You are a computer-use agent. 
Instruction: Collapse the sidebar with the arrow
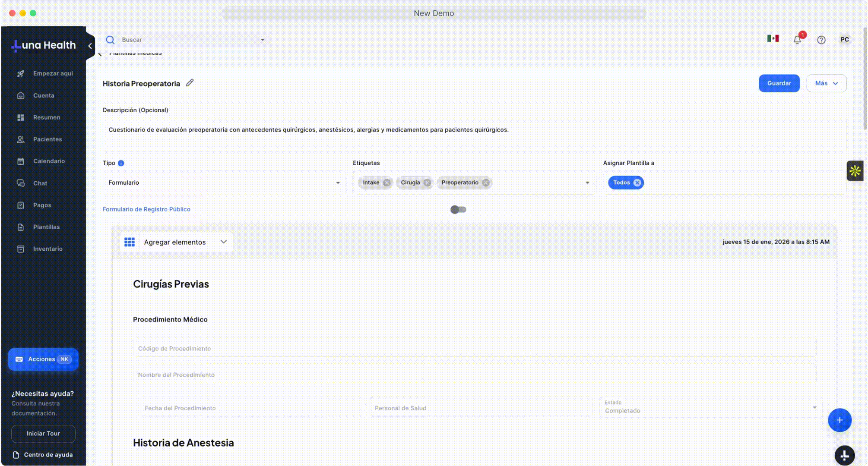coord(90,46)
